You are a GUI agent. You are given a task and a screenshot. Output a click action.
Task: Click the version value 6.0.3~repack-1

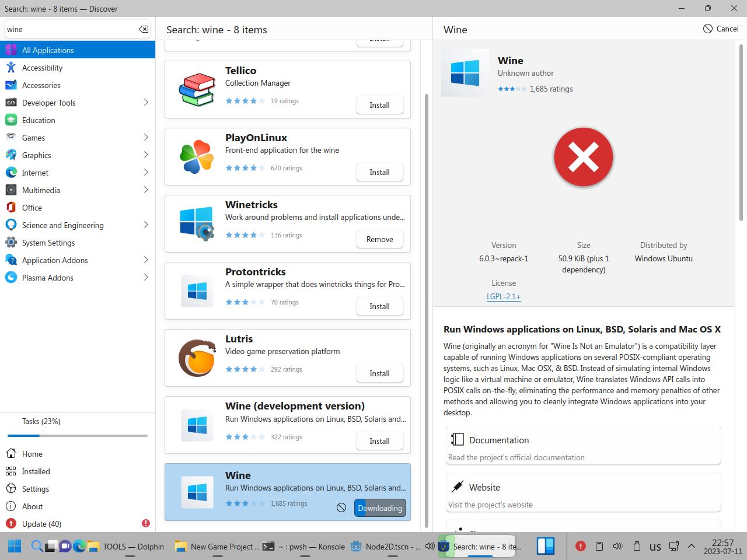[x=504, y=258]
